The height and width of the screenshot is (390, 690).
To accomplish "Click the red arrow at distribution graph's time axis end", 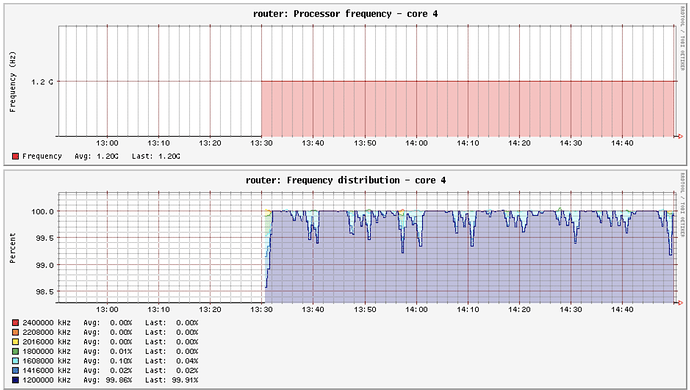I will click(680, 303).
